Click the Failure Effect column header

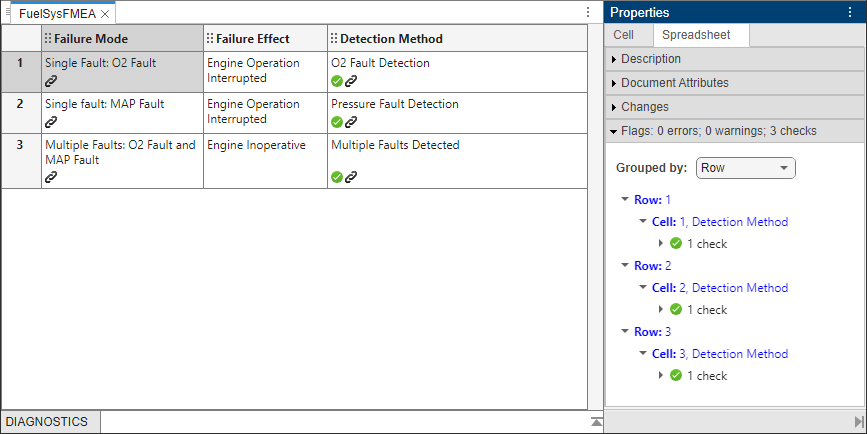click(252, 39)
